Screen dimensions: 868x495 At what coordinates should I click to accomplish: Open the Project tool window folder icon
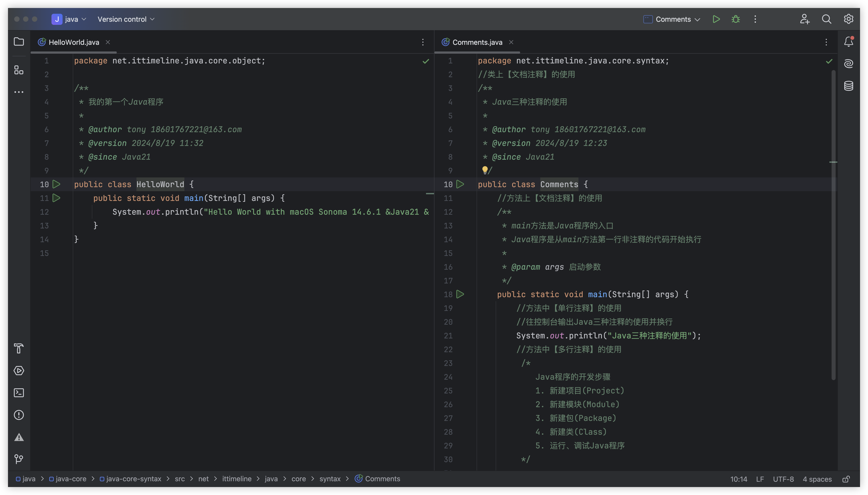click(x=19, y=41)
